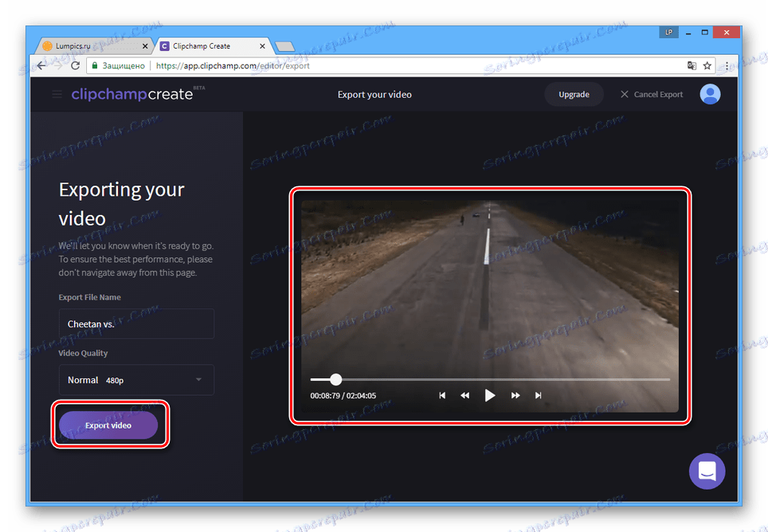Viewport: 768px width, 532px height.
Task: Click the user account avatar icon
Action: [x=710, y=94]
